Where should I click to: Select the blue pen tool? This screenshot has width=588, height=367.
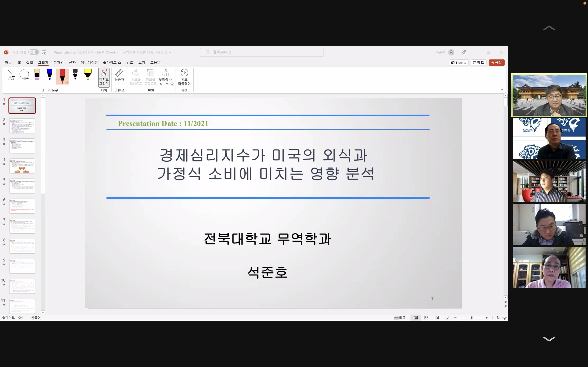click(x=50, y=74)
